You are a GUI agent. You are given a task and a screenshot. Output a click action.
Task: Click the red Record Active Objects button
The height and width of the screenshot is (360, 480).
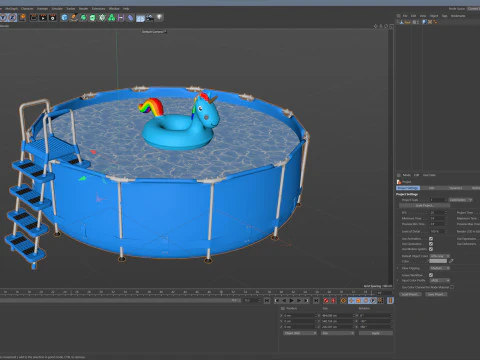pos(326,301)
